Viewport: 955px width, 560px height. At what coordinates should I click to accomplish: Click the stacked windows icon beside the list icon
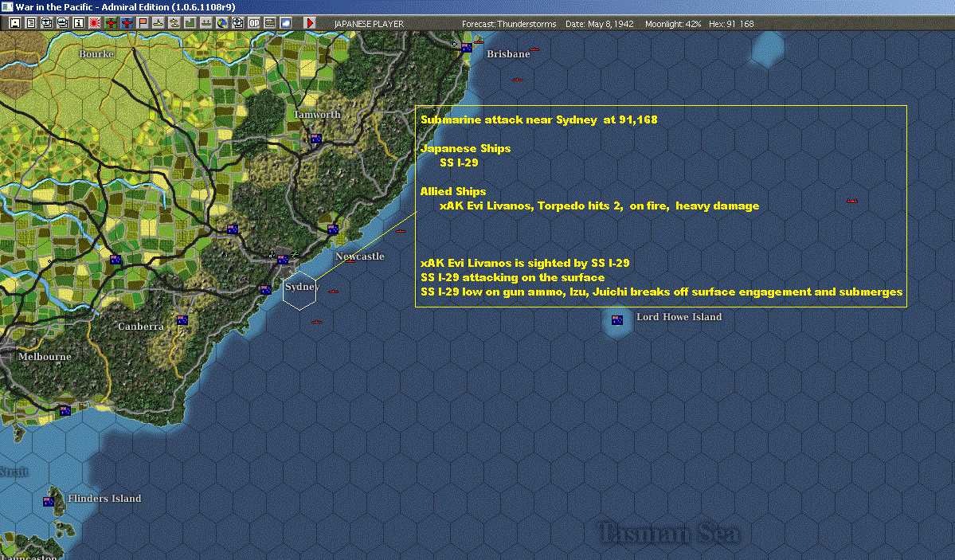click(47, 23)
